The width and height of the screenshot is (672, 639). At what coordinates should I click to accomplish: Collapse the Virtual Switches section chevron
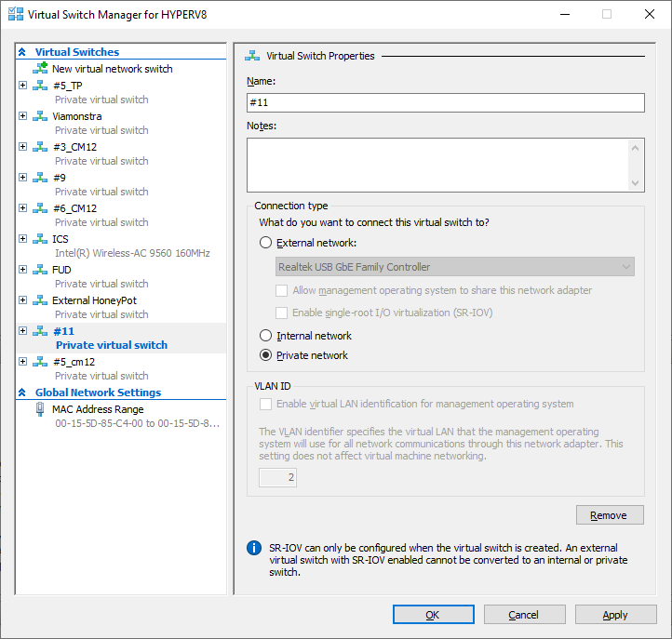22,52
